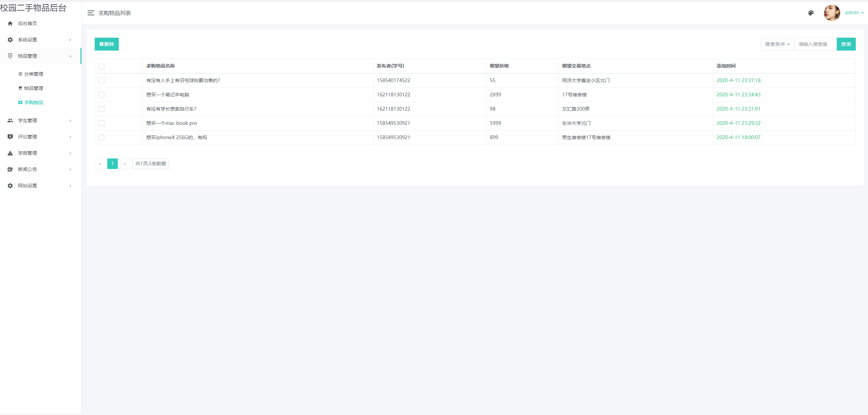
Task: Click the newspaper icon beside 新闻公告
Action: coord(10,169)
